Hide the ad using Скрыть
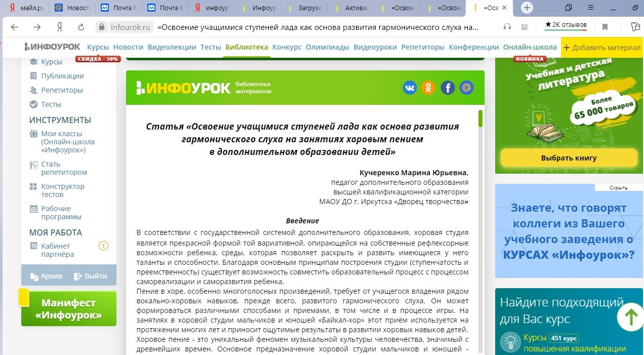The height and width of the screenshot is (355, 644). click(x=618, y=187)
